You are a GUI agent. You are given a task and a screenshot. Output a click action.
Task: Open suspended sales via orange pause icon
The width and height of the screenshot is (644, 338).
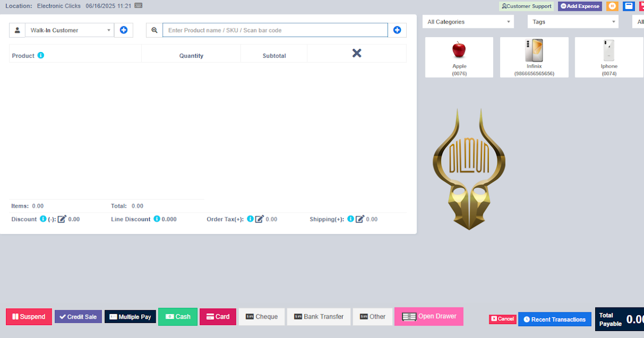(x=612, y=6)
